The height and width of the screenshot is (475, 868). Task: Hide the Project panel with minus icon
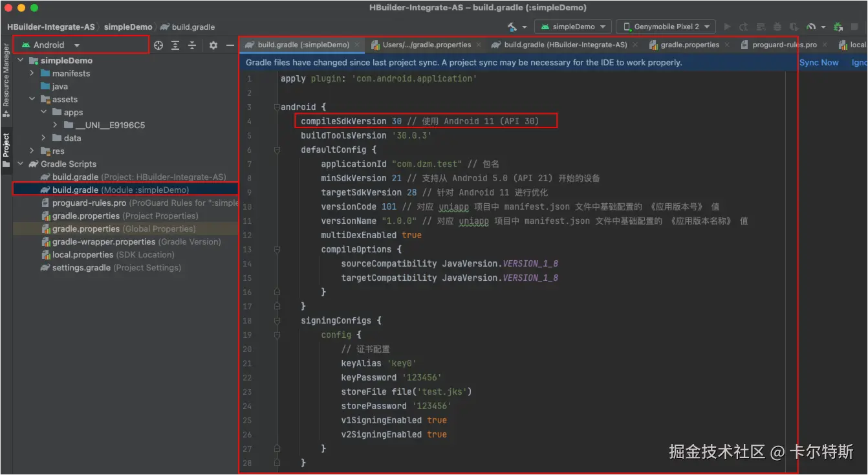tap(230, 45)
